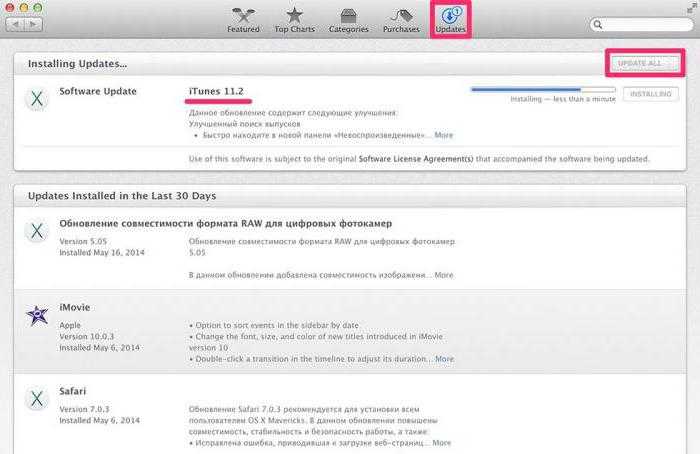Click the RAW compatibility update title
The width and height of the screenshot is (700, 454).
click(225, 223)
